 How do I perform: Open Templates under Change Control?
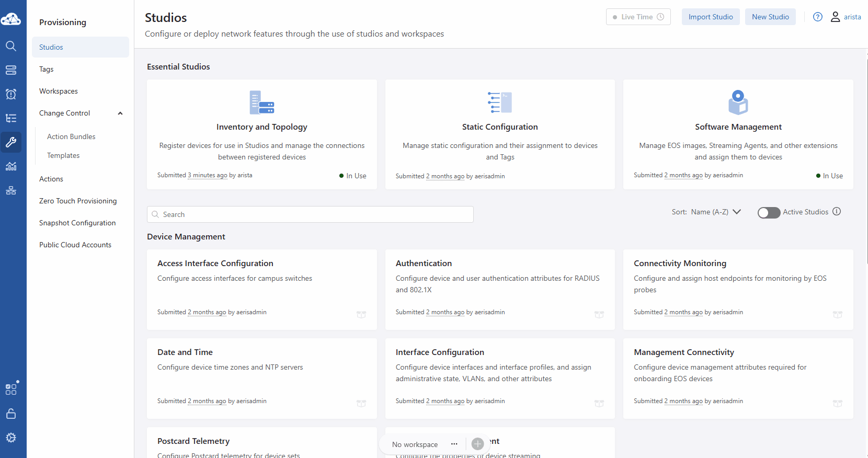pos(63,155)
